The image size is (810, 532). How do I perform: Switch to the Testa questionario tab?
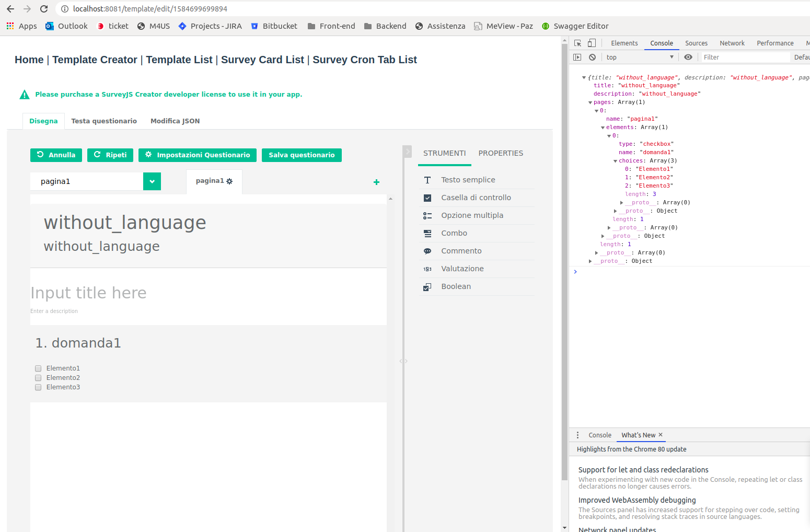point(103,121)
